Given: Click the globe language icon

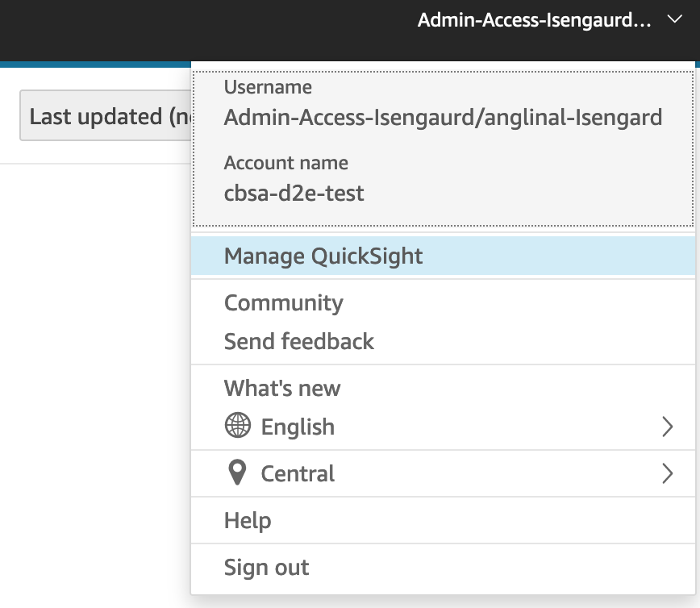Looking at the screenshot, I should tap(238, 427).
